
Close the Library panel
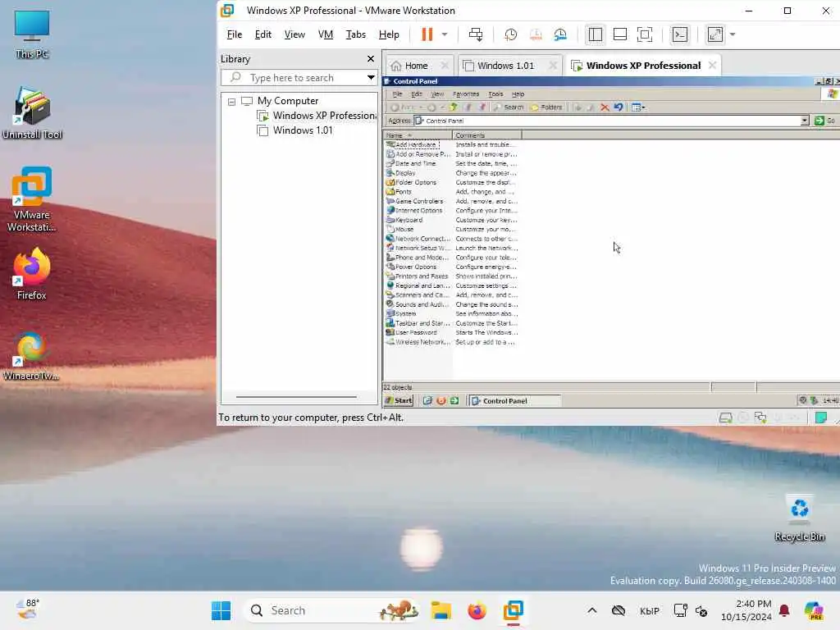click(370, 58)
